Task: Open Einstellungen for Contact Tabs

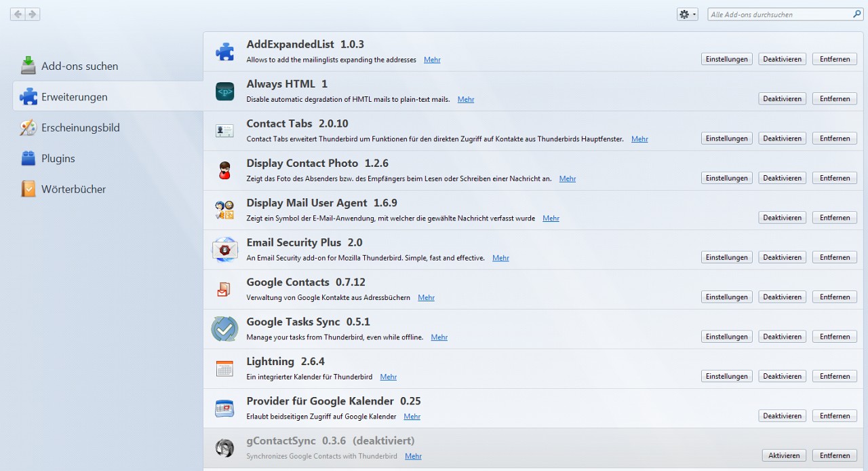Action: coord(726,138)
